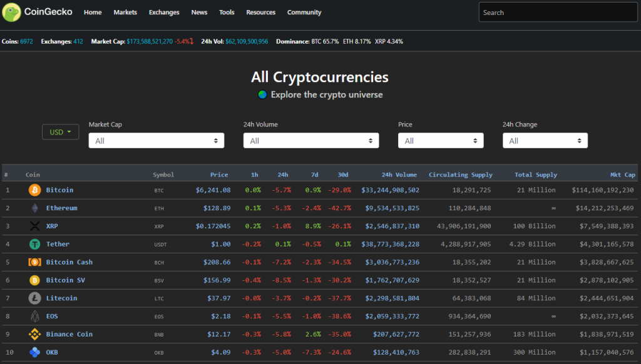Click the Litecoin coin icon

tap(34, 298)
